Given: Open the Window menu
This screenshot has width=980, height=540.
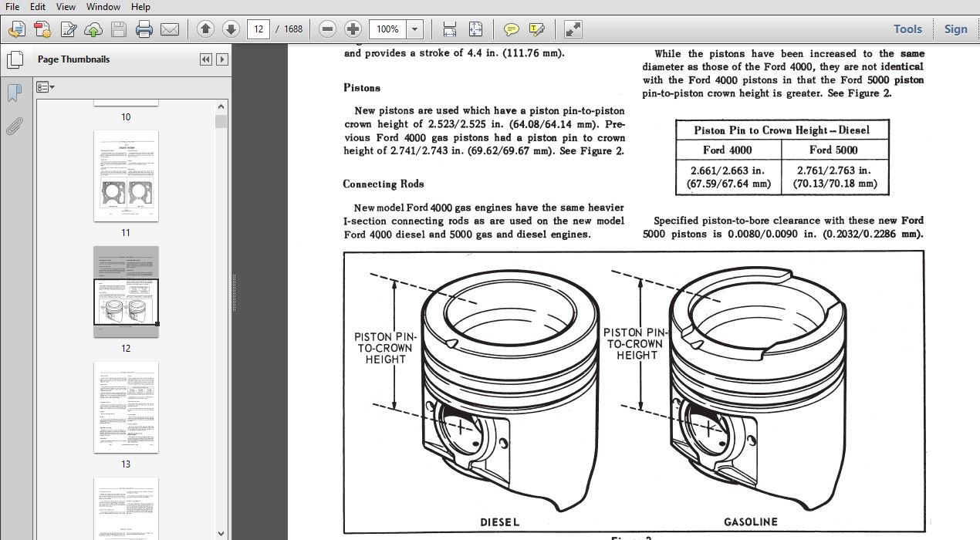Looking at the screenshot, I should click(103, 7).
